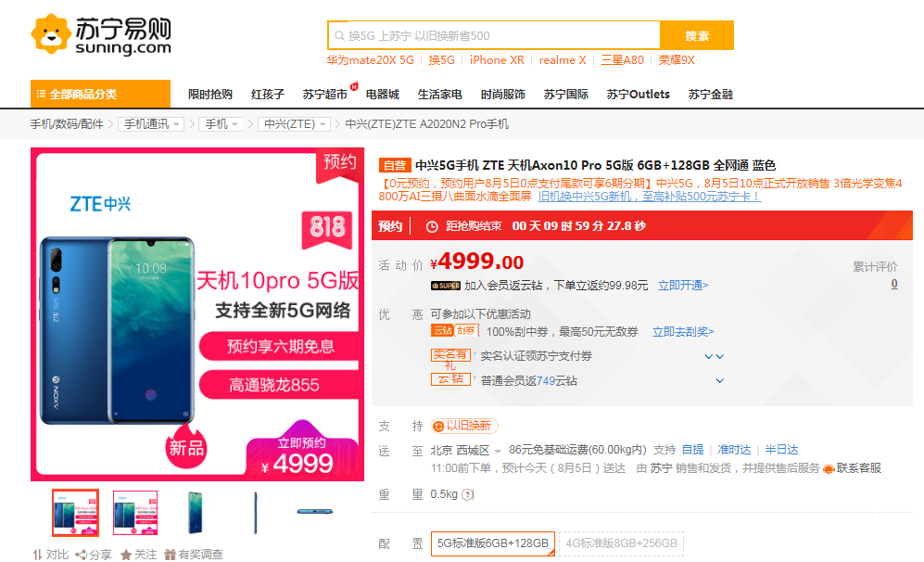Click hot search iPhone XR
Image resolution: width=924 pixels, height=562 pixels.
[497, 60]
